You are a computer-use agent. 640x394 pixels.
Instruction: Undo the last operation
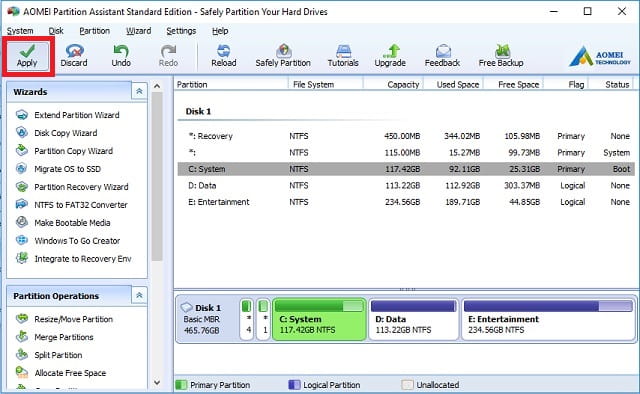pos(121,56)
